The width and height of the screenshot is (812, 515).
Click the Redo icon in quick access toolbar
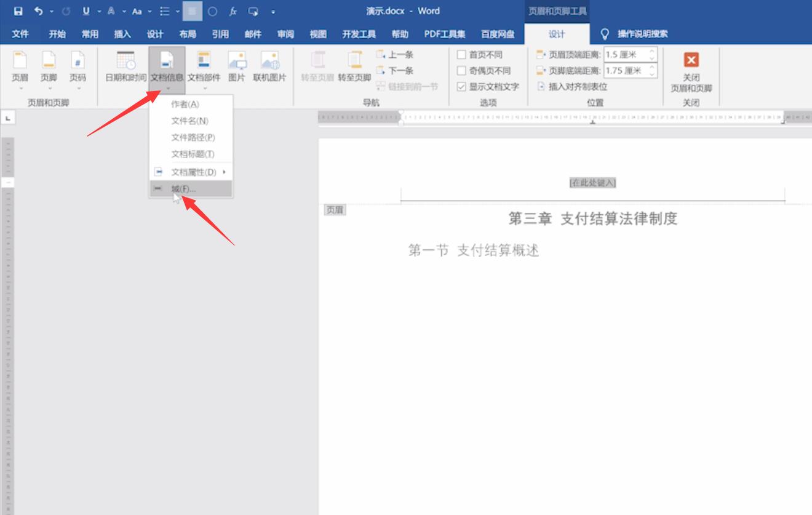(x=66, y=11)
